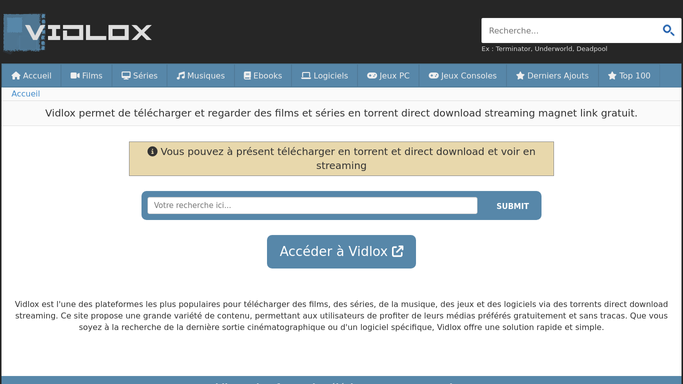Open the Jeux Consoles menu item
The height and width of the screenshot is (384, 683).
[x=463, y=76]
